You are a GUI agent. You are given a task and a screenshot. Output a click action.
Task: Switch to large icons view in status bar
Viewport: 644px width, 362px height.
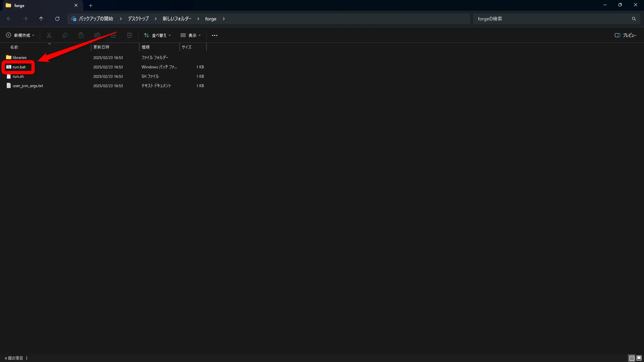coord(639,358)
